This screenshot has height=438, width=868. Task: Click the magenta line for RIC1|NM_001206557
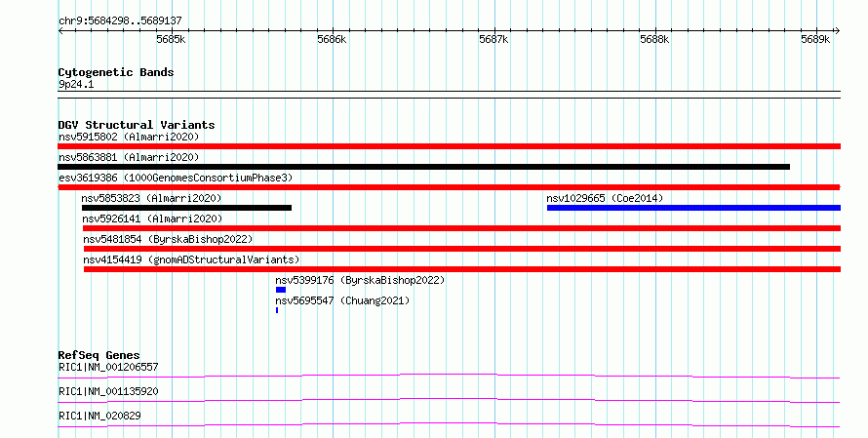pos(449,376)
